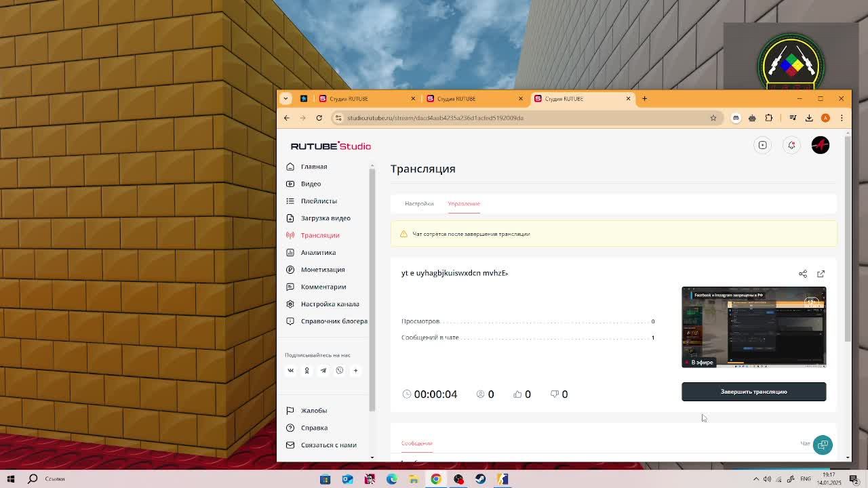Screen dimensions: 868x488
Task: Open the notifications bell in the Studio header
Action: (791, 145)
